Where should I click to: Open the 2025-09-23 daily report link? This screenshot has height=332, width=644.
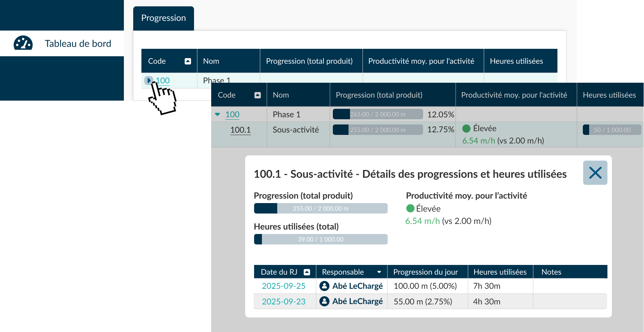pos(284,301)
